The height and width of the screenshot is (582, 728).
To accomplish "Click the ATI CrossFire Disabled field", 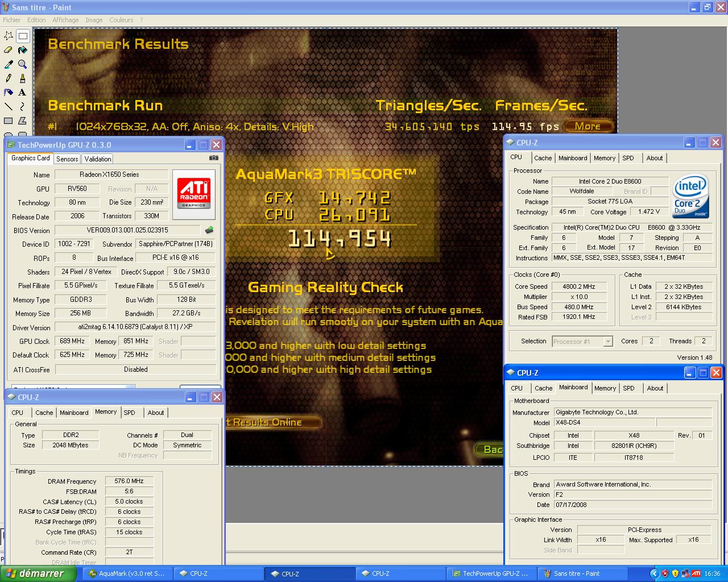I will coord(135,369).
